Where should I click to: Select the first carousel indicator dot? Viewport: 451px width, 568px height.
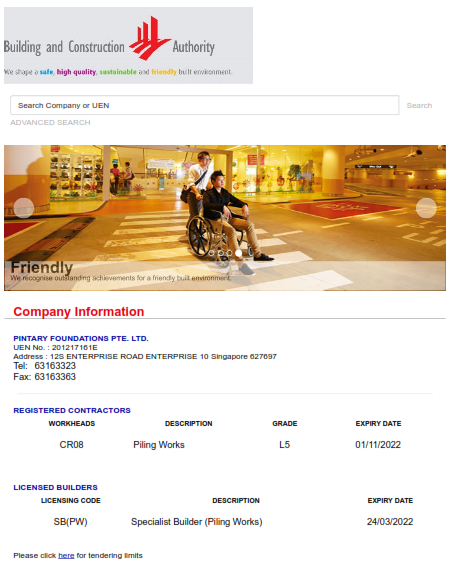pyautogui.click(x=212, y=253)
